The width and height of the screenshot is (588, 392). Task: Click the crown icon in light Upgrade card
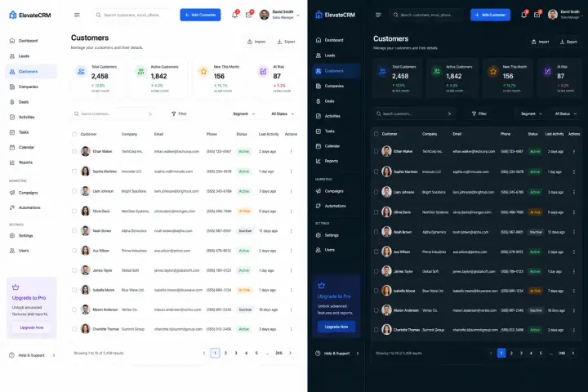click(x=16, y=287)
